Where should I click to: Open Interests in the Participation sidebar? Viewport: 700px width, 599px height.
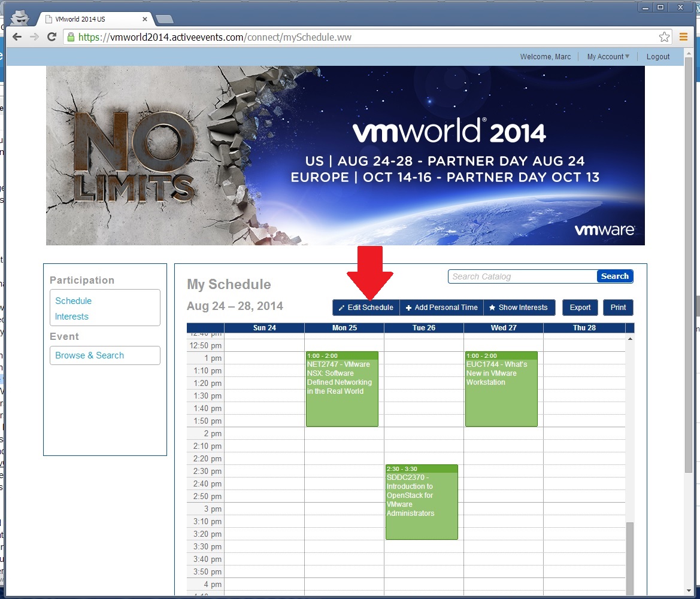pos(72,317)
